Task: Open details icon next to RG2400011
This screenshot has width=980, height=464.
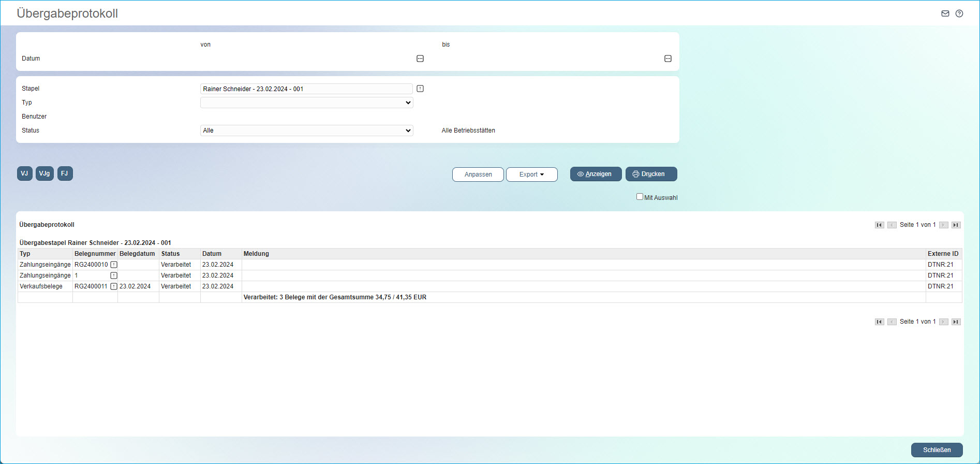Action: coord(114,286)
